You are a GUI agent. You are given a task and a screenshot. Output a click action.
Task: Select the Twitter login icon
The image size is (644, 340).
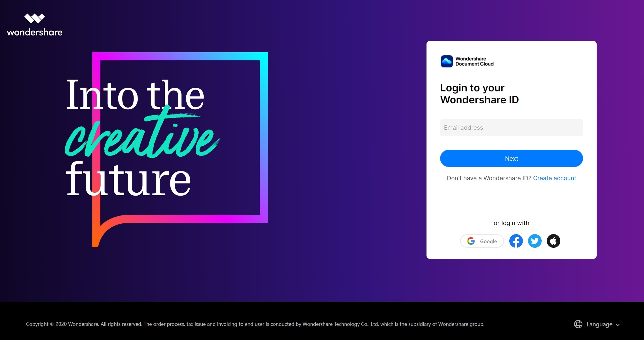(534, 241)
